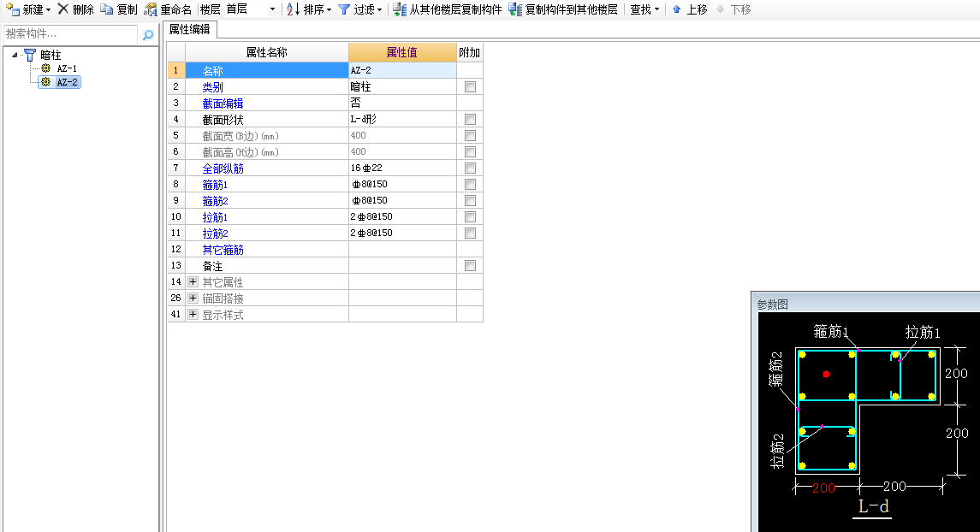Screen dimensions: 980x532
Task: Click the gear icon beside AZ-1
Action: [x=45, y=68]
